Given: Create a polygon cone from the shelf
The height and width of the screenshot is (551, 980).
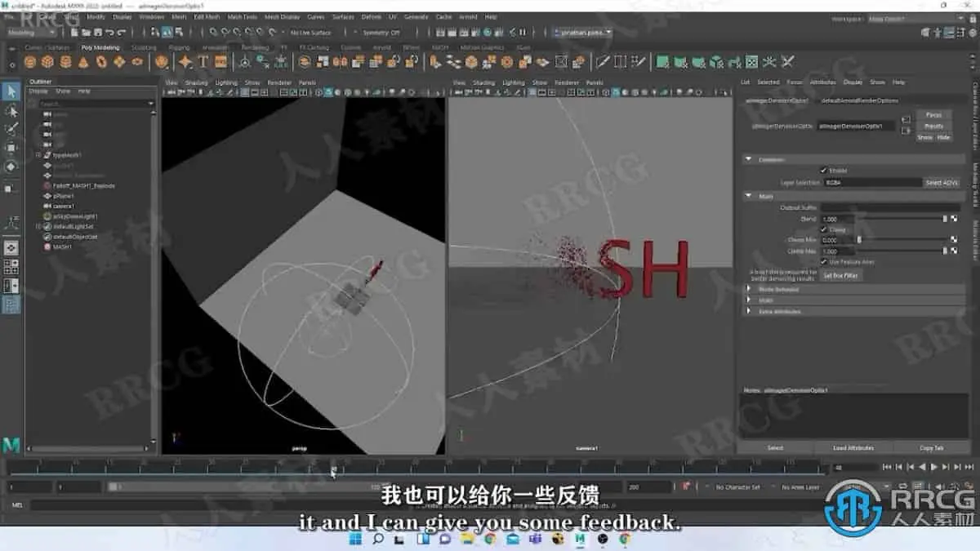Looking at the screenshot, I should (x=83, y=62).
